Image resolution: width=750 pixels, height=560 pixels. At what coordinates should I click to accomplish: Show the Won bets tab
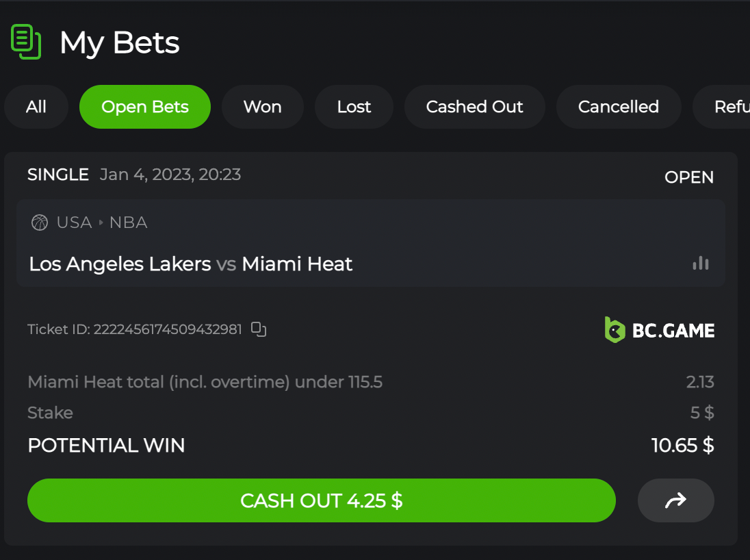point(262,107)
